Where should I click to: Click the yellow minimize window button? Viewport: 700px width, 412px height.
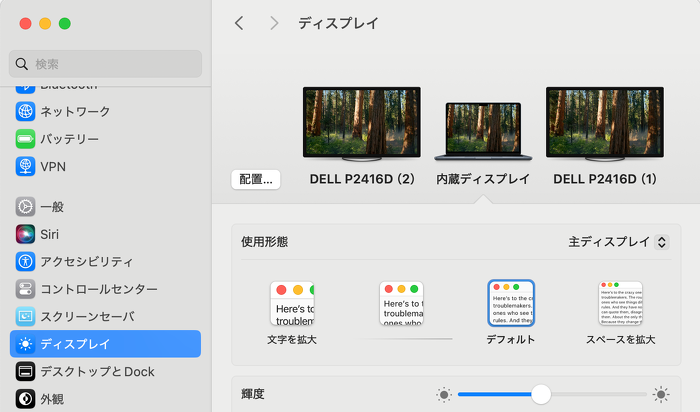(x=45, y=24)
